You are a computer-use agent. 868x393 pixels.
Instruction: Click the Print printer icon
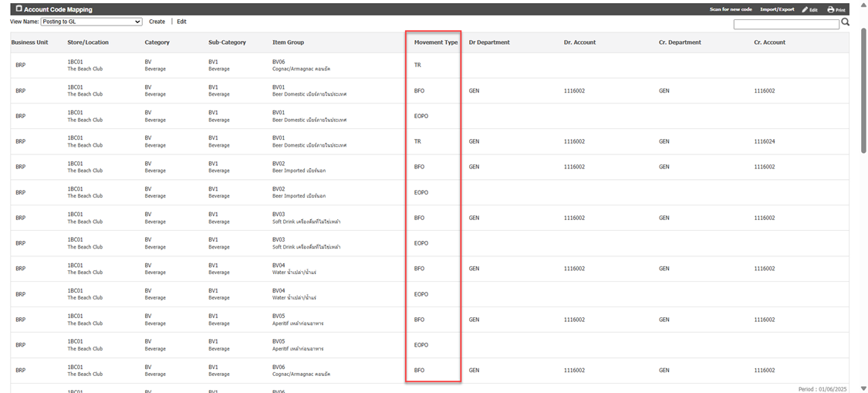point(831,10)
